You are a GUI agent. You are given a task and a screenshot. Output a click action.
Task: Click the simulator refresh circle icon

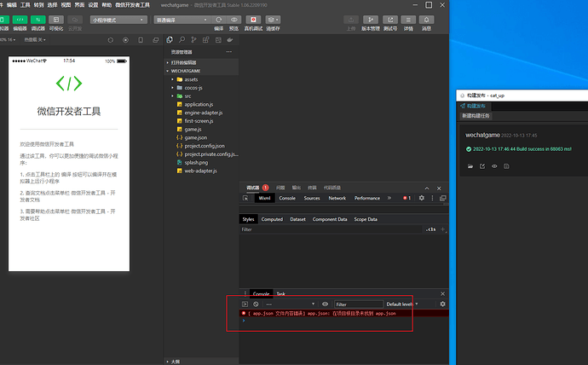110,40
